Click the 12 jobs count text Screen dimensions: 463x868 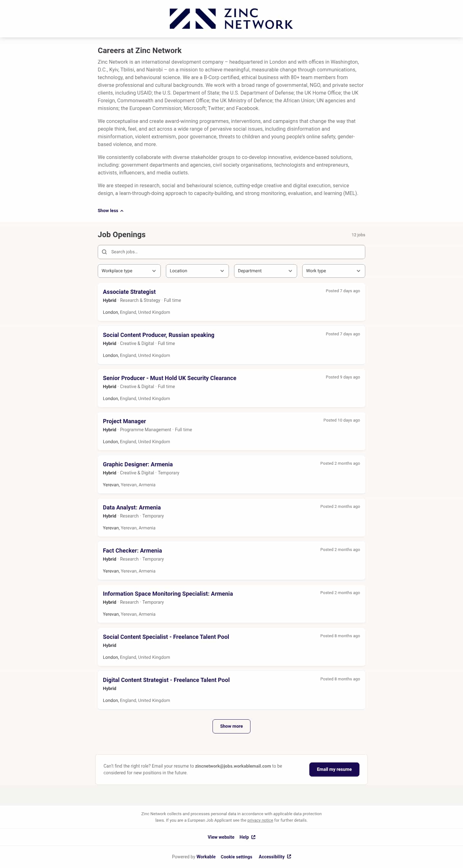(x=358, y=235)
